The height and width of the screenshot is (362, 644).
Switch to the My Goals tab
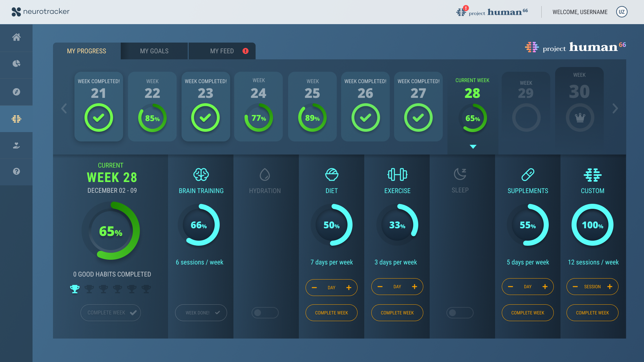click(154, 51)
